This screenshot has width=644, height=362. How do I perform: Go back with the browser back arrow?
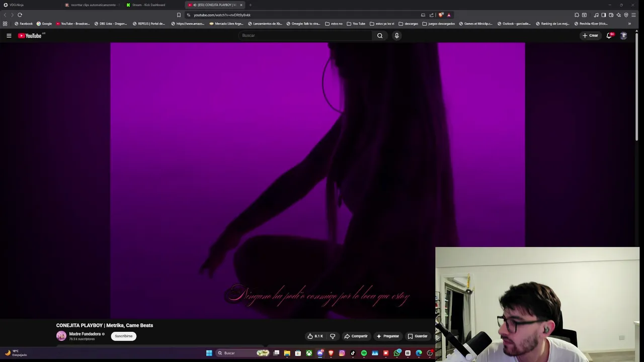coord(5,15)
